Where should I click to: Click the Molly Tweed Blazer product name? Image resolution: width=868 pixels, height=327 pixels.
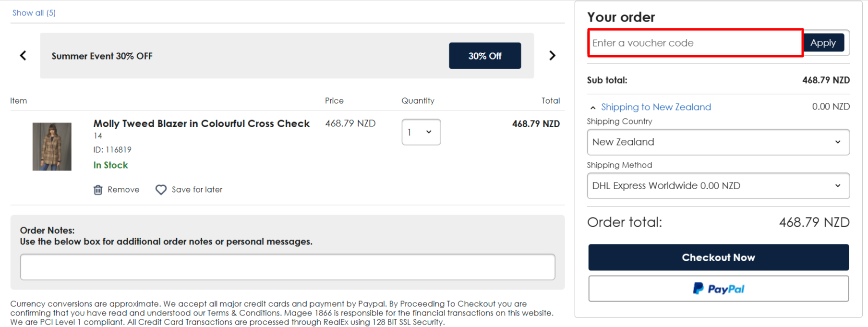(201, 123)
